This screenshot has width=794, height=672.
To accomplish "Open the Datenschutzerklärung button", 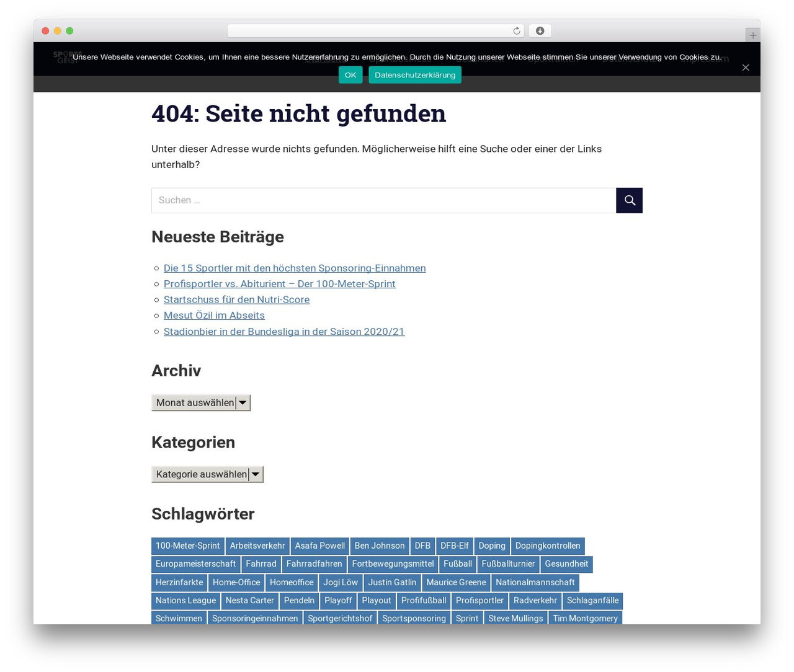I will [x=415, y=75].
